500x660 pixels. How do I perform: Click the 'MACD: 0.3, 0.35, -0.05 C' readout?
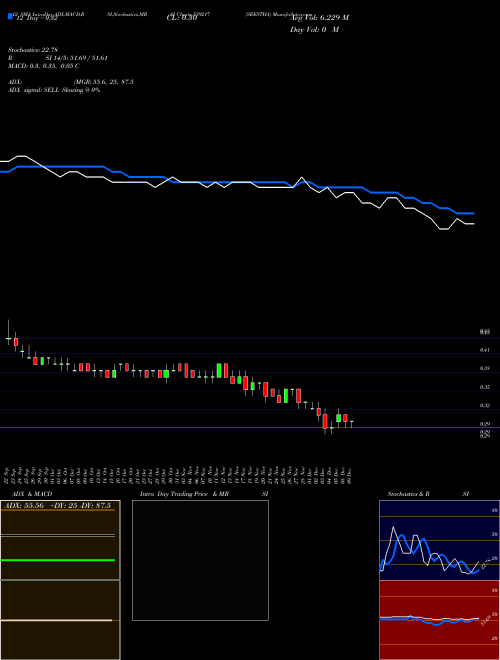pyautogui.click(x=44, y=66)
